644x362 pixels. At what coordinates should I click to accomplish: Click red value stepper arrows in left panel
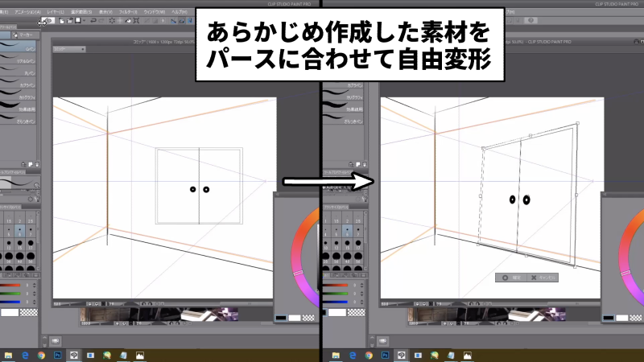click(x=34, y=286)
